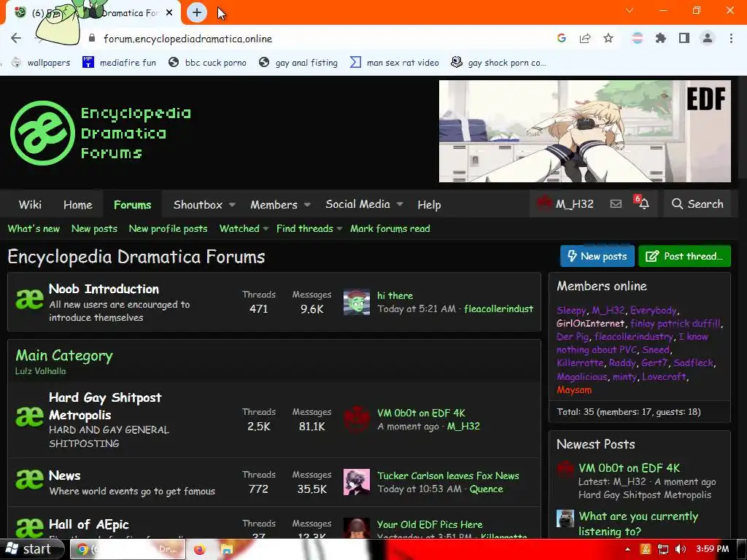Viewport: 747px width, 560px height.
Task: Open the extensions puzzle icon
Action: [660, 38]
